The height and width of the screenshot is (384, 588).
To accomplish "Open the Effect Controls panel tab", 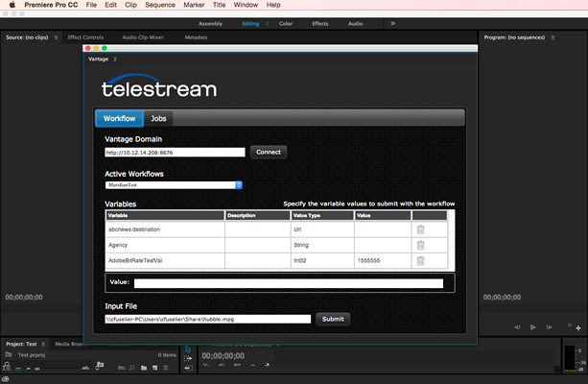I will coord(85,37).
